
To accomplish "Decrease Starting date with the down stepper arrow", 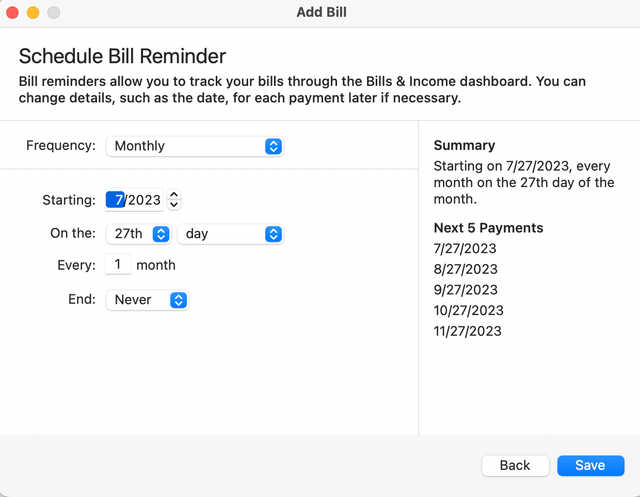I will [x=174, y=205].
